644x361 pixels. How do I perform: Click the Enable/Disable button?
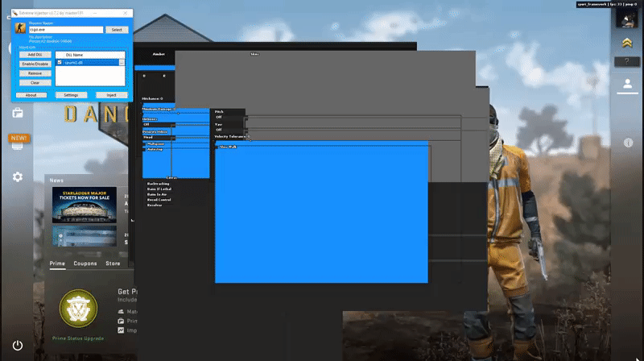point(35,64)
